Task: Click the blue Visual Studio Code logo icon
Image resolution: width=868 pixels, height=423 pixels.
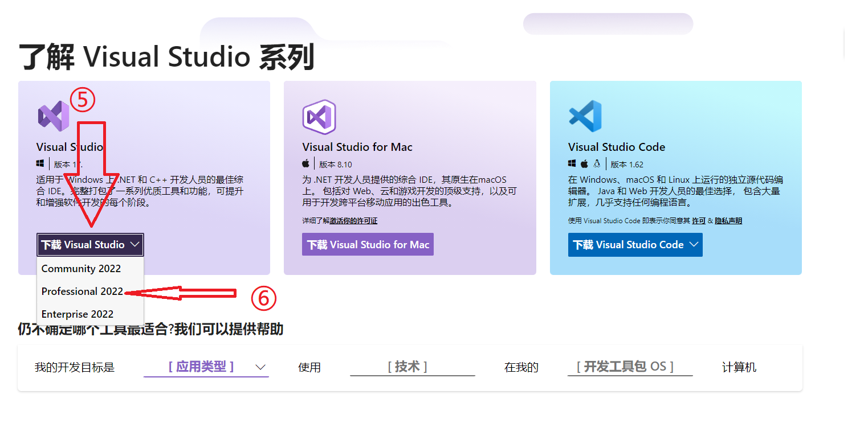Action: tap(585, 116)
